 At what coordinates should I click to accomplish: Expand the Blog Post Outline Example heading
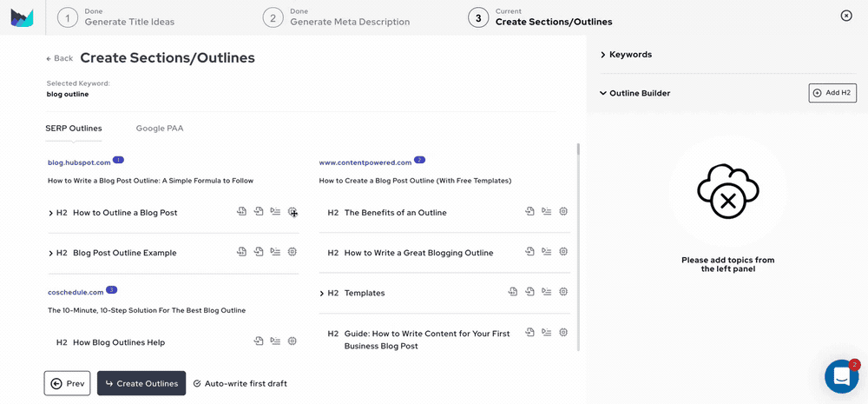(51, 253)
